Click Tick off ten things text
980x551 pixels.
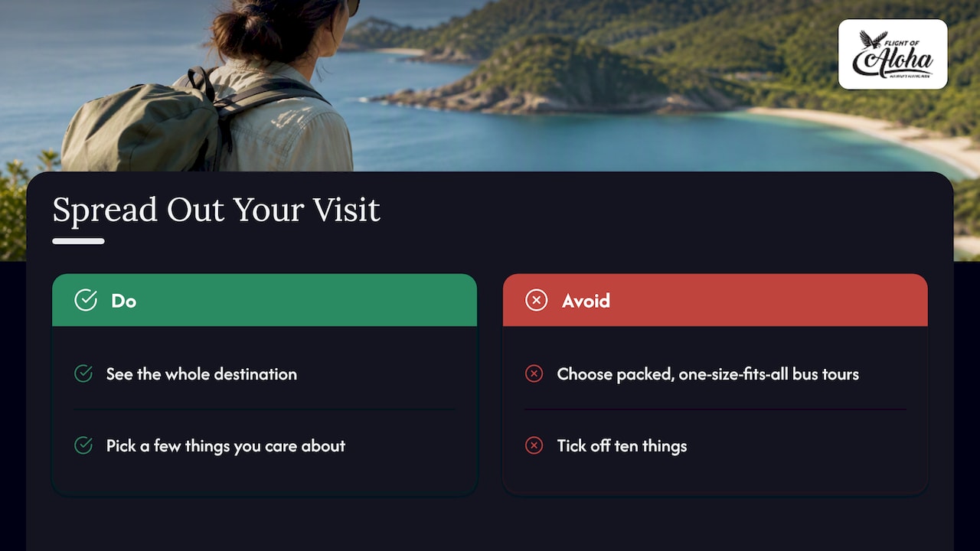[x=622, y=445]
